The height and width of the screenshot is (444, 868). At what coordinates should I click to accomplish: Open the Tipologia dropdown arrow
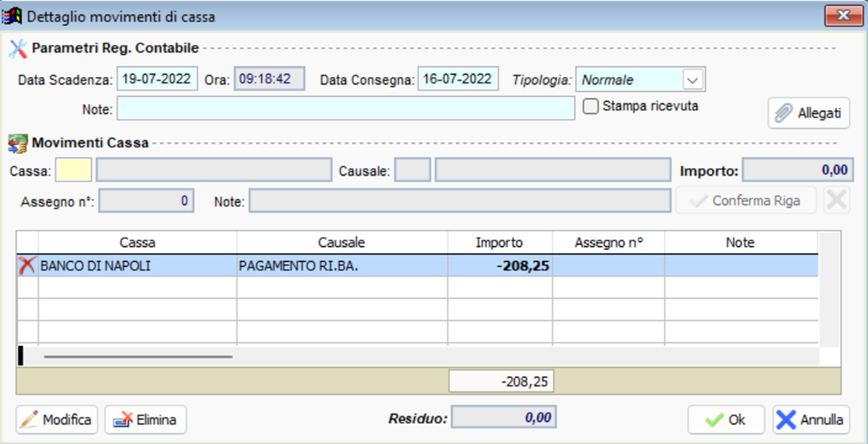693,79
